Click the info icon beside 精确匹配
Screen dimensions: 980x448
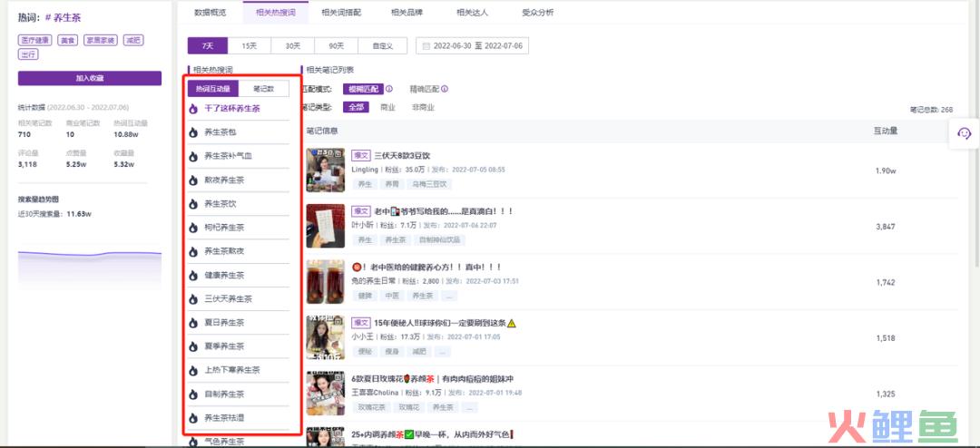point(445,90)
